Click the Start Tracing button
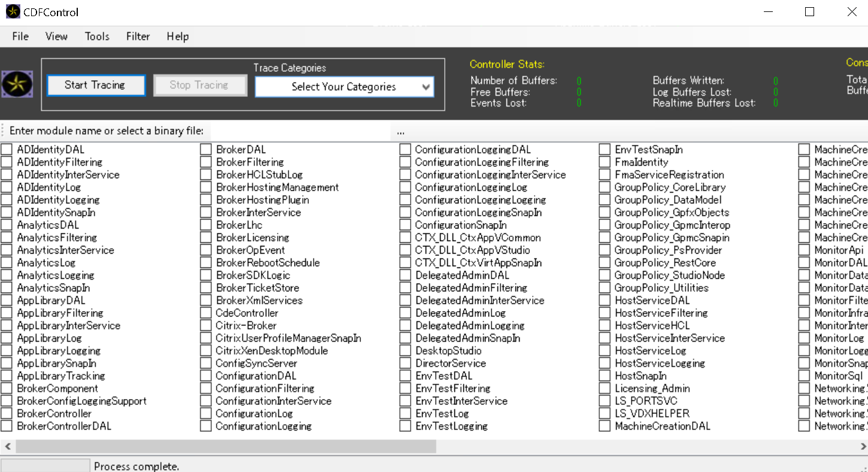868x472 pixels. click(95, 85)
